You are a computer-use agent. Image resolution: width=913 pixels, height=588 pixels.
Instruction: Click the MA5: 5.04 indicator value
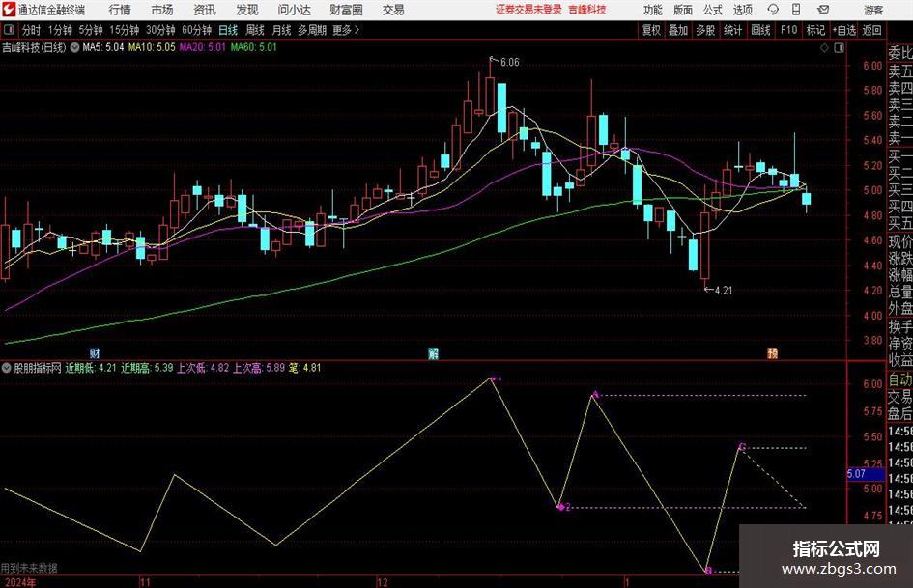click(x=103, y=47)
